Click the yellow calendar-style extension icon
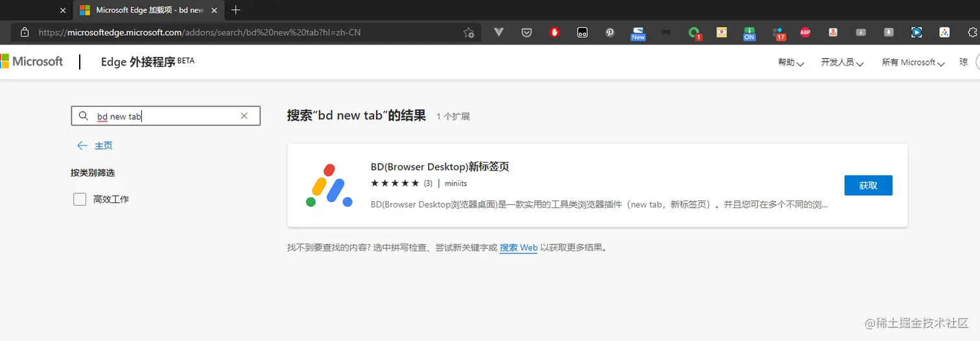The width and height of the screenshot is (980, 341). pyautogui.click(x=721, y=32)
